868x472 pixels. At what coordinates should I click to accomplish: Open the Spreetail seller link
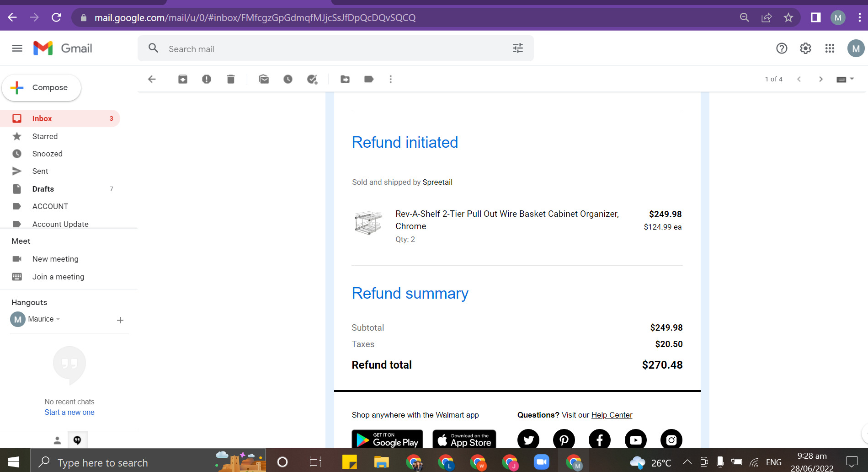click(x=437, y=182)
